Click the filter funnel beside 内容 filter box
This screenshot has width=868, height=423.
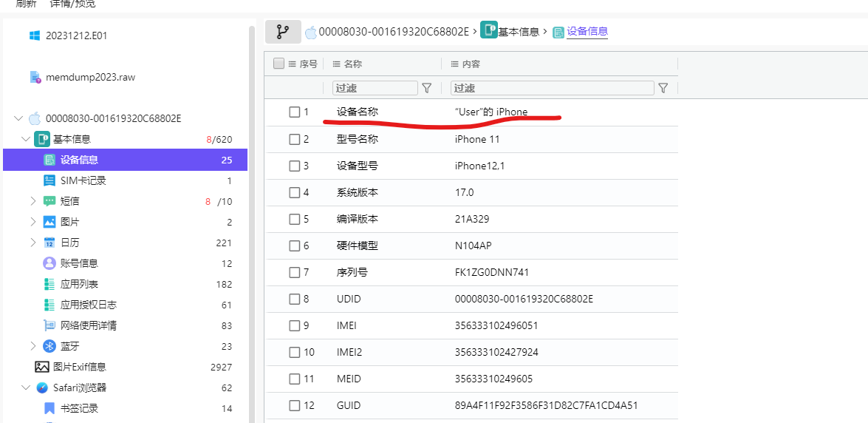[x=663, y=87]
